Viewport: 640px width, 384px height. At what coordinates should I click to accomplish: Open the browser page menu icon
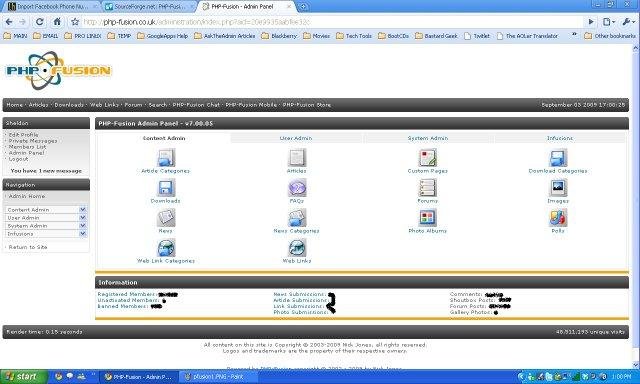[608, 22]
